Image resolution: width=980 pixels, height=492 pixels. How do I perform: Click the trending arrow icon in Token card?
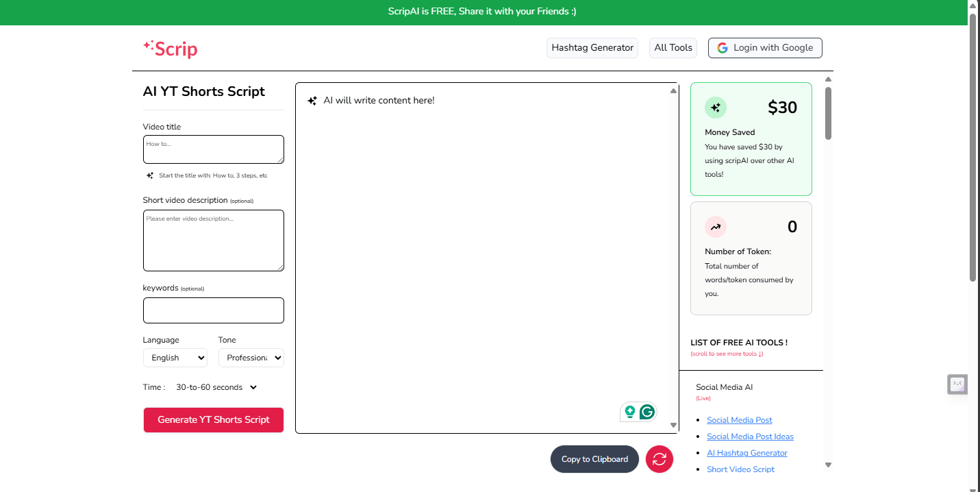pos(716,227)
